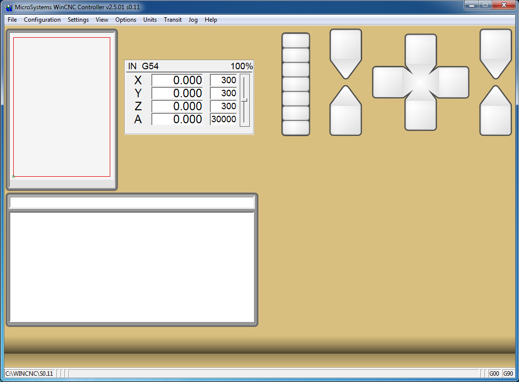Click the X axis feed rate value 300
Screen dimensions: 519x382
pos(223,80)
